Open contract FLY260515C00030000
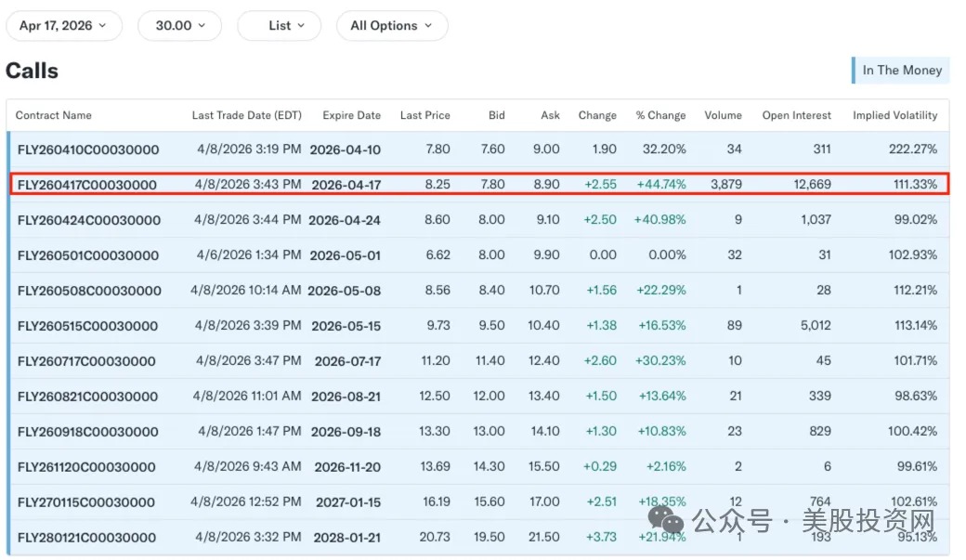This screenshot has height=560, width=966. (x=87, y=326)
